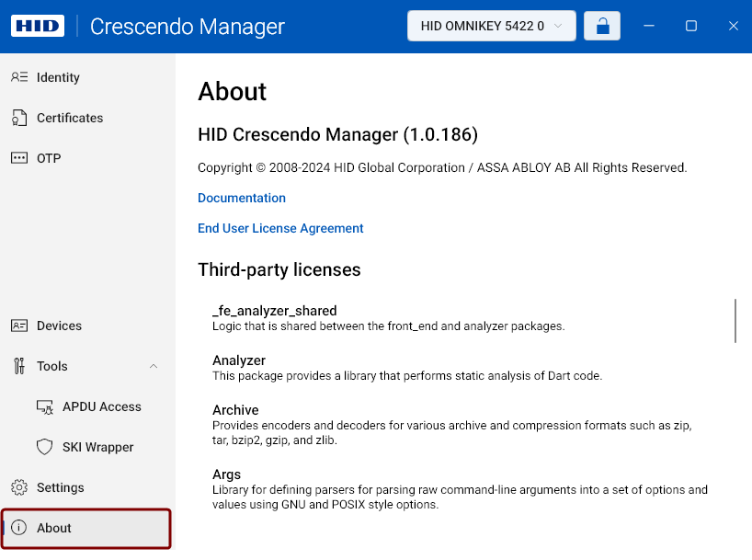Click the Tools wrench icon
Image resolution: width=752 pixels, height=560 pixels.
pos(19,366)
